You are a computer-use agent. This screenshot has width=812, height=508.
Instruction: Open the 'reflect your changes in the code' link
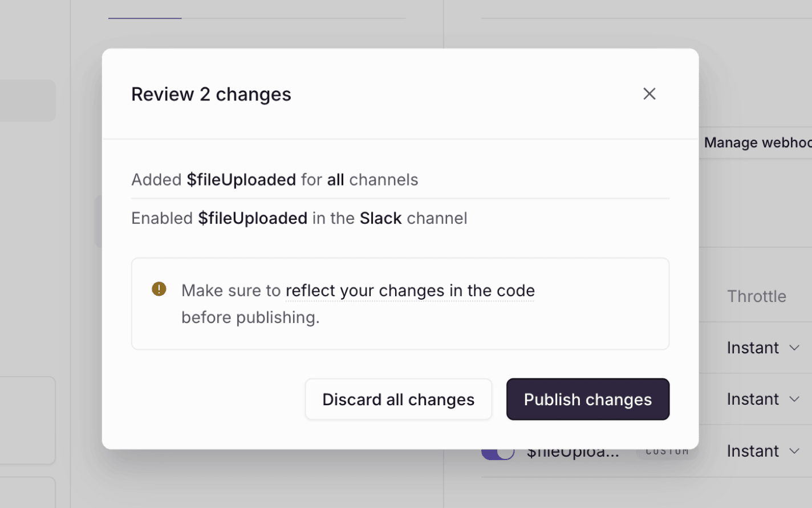pos(409,291)
